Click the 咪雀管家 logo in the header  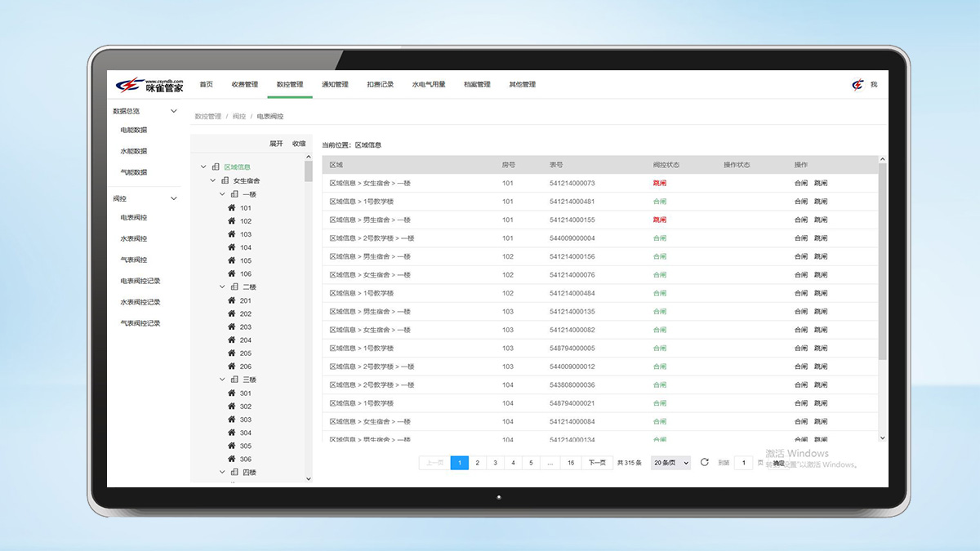pyautogui.click(x=149, y=85)
